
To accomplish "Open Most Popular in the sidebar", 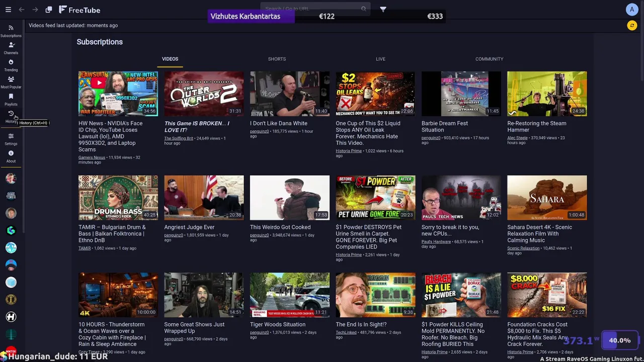I will pyautogui.click(x=11, y=82).
